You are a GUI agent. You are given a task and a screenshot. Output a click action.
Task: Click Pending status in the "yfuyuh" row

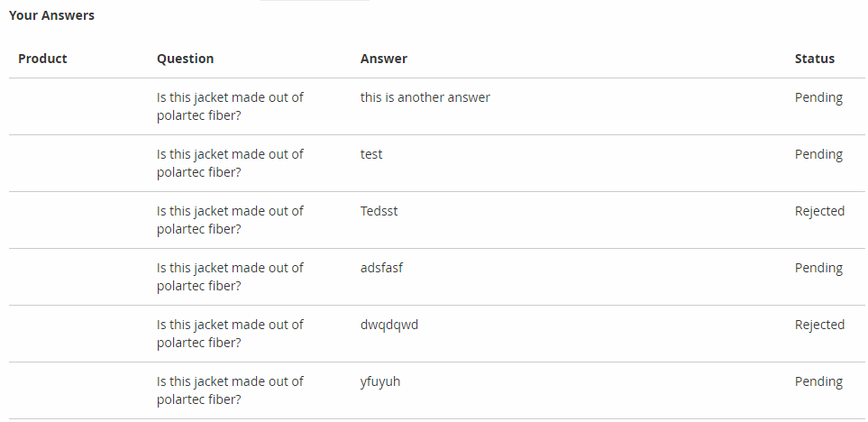818,381
